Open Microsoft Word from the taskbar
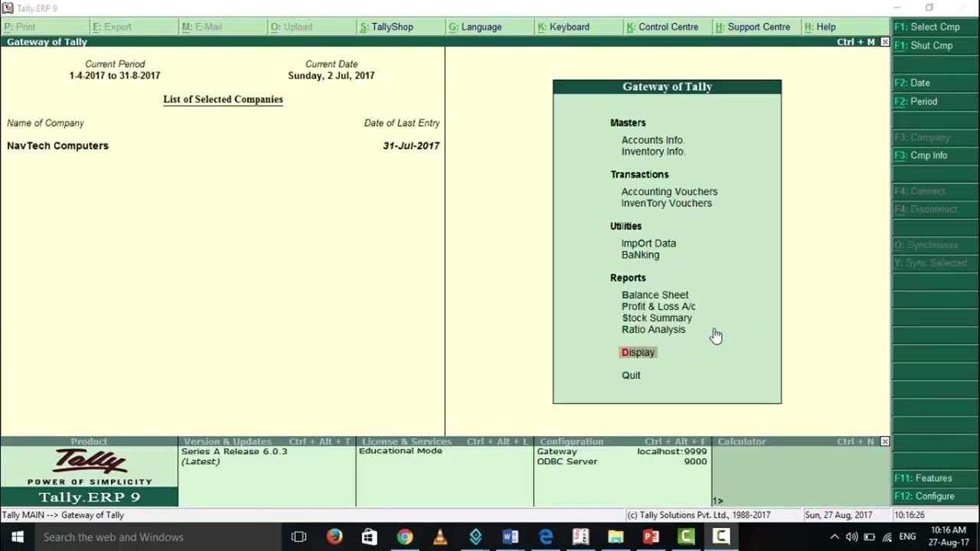The width and height of the screenshot is (980, 551). click(x=510, y=537)
